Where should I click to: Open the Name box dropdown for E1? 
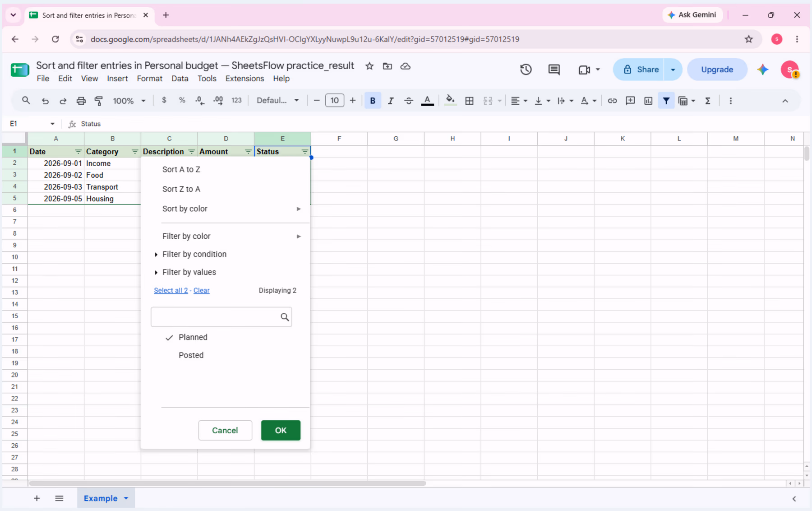52,124
